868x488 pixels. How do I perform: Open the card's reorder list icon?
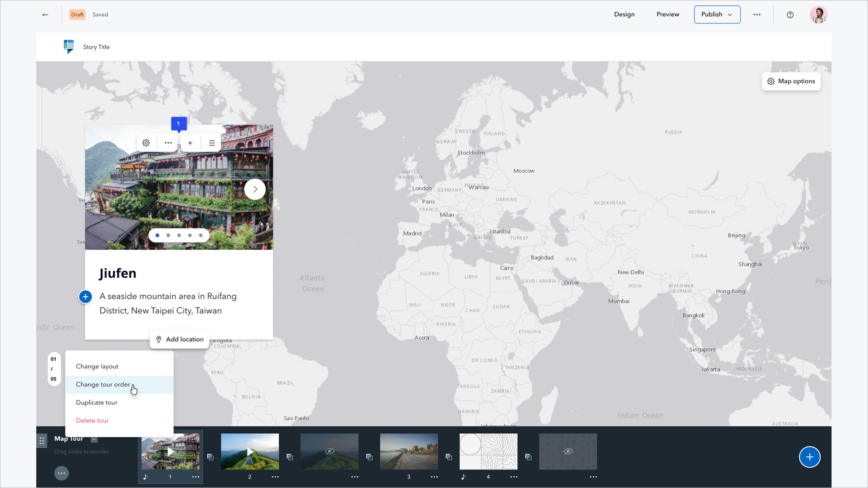pyautogui.click(x=212, y=143)
